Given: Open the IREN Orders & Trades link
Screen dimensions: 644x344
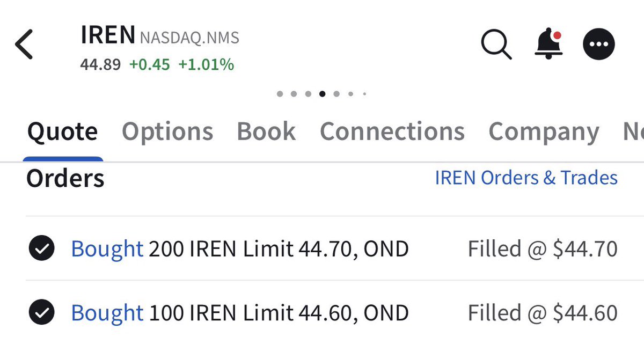Looking at the screenshot, I should [526, 178].
